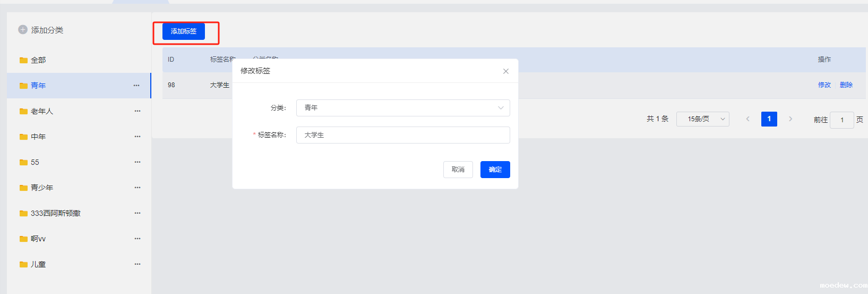This screenshot has width=868, height=294.
Task: Open the 15条/页 page size dropdown
Action: [702, 119]
